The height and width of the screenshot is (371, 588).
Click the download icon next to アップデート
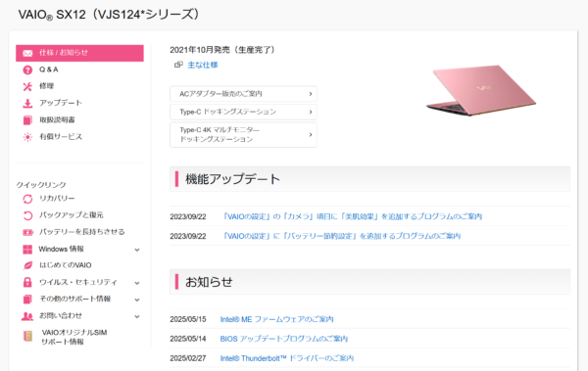click(27, 103)
